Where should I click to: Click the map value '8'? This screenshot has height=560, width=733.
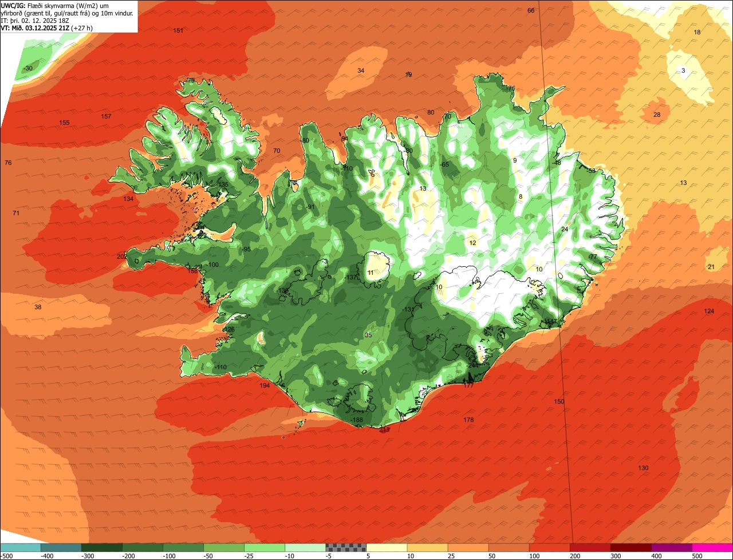pyautogui.click(x=521, y=196)
